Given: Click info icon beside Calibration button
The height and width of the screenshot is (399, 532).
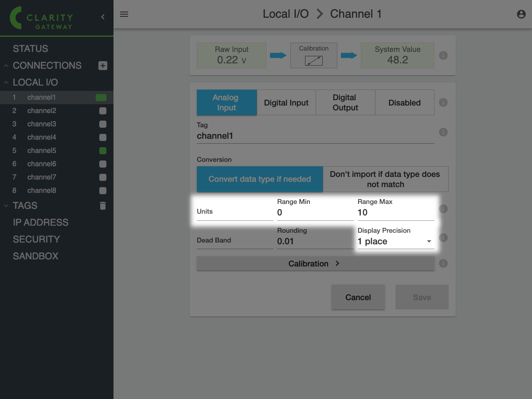Looking at the screenshot, I should pyautogui.click(x=443, y=264).
